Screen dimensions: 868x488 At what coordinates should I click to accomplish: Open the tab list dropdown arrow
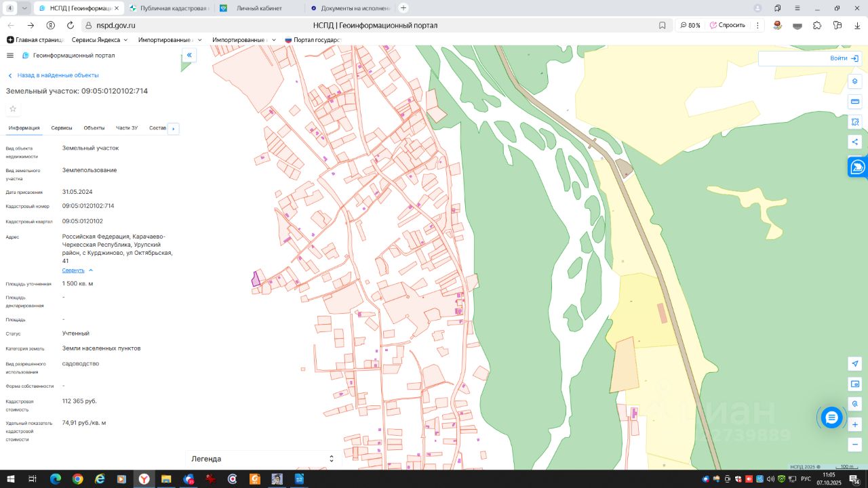point(24,8)
